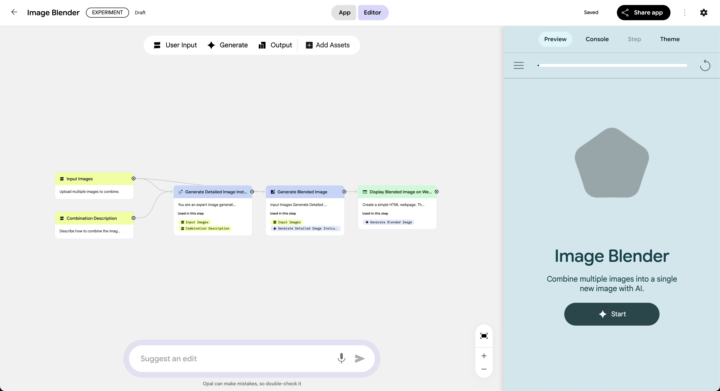Zoom in with the plus icon

pos(484,356)
